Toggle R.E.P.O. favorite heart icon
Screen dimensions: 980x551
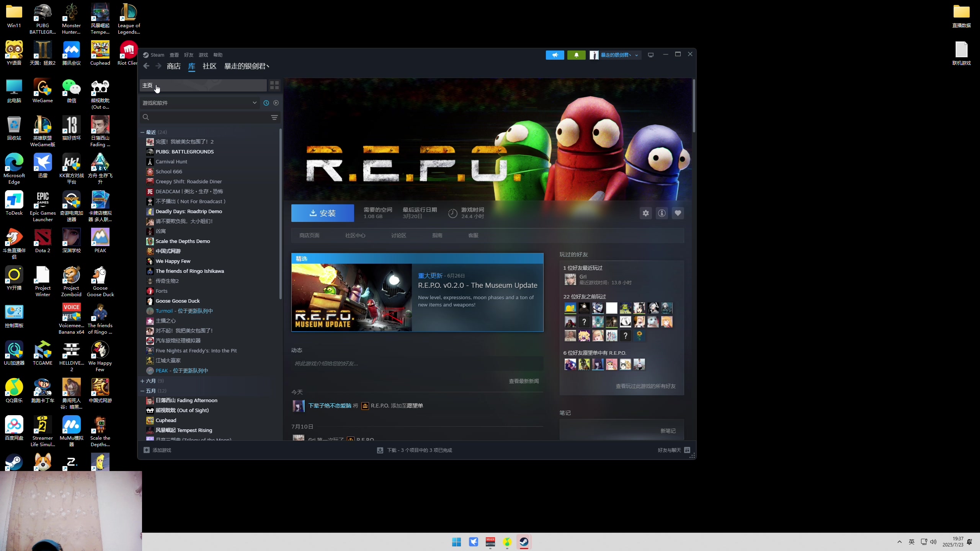tap(678, 213)
